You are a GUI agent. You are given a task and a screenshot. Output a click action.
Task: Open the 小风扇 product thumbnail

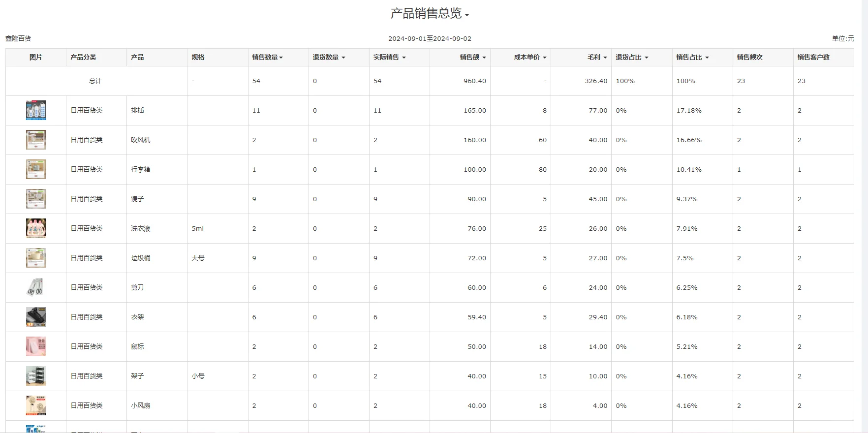(x=36, y=405)
